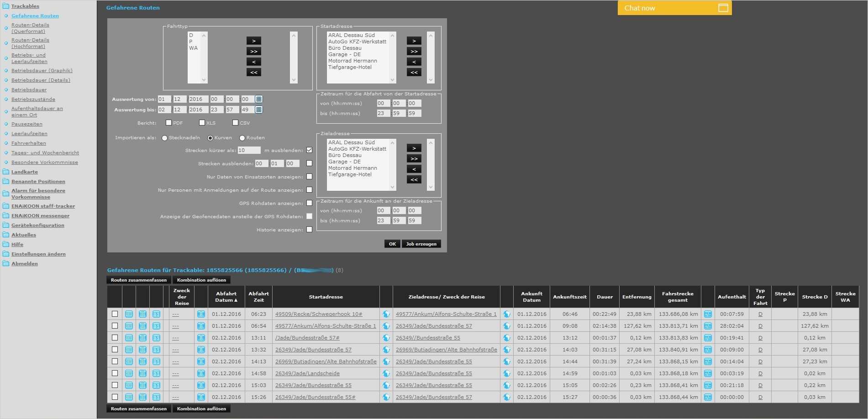Select WA in the Fahrttyp list

click(x=193, y=48)
